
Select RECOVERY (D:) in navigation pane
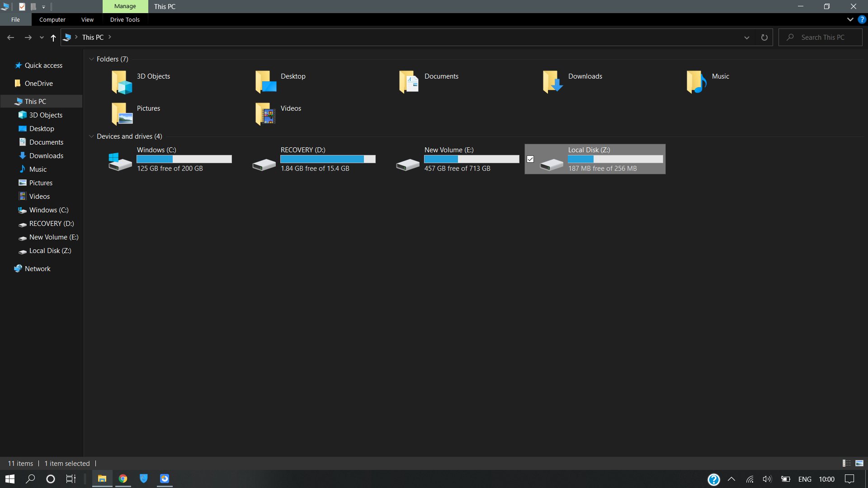coord(52,224)
